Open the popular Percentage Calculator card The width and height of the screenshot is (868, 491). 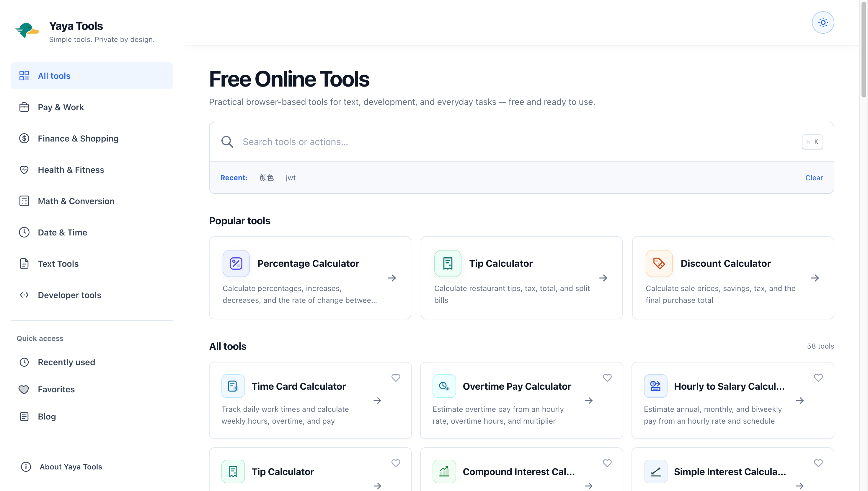310,278
